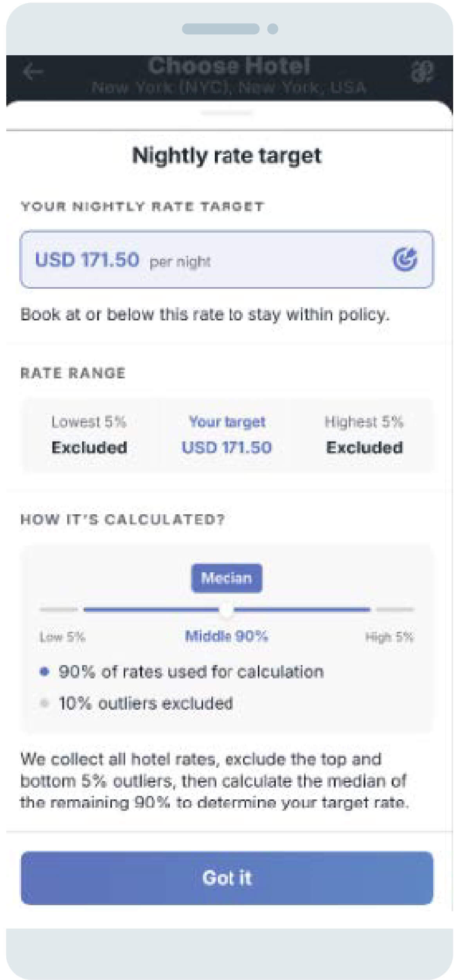Image resolution: width=459 pixels, height=980 pixels.
Task: Tap the back arrow in header
Action: coord(33,72)
